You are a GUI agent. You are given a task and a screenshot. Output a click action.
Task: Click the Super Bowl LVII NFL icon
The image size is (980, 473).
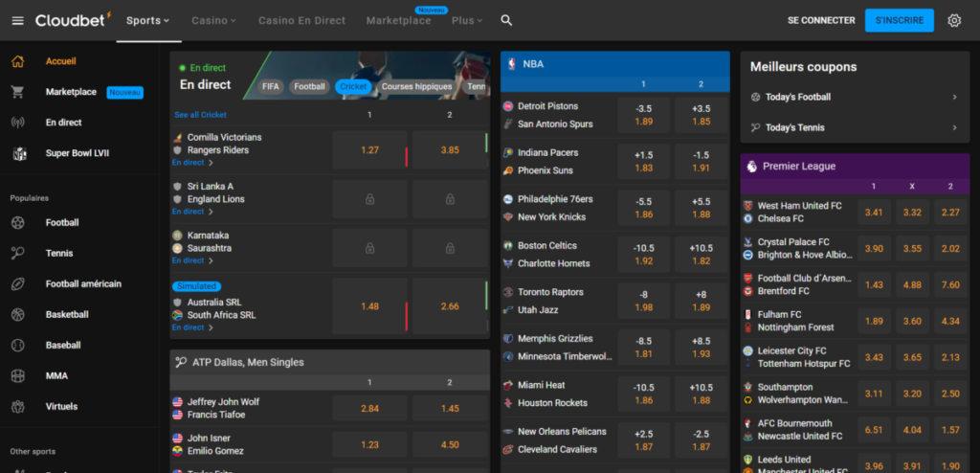[19, 153]
